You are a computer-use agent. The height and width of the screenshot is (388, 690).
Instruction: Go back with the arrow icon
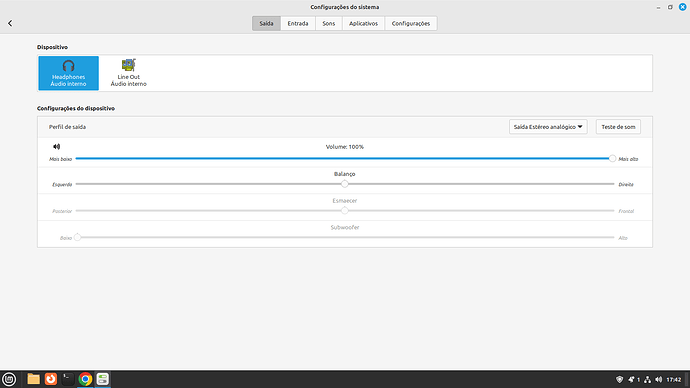pyautogui.click(x=10, y=23)
